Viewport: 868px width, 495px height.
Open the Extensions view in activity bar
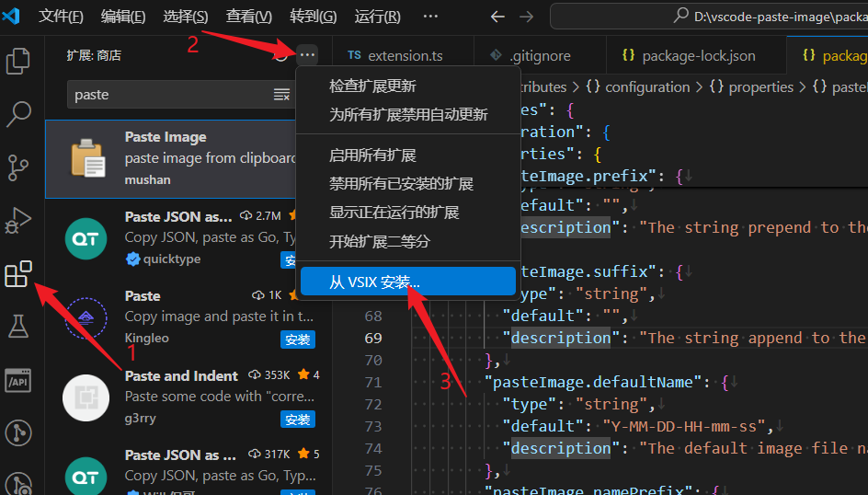tap(18, 274)
